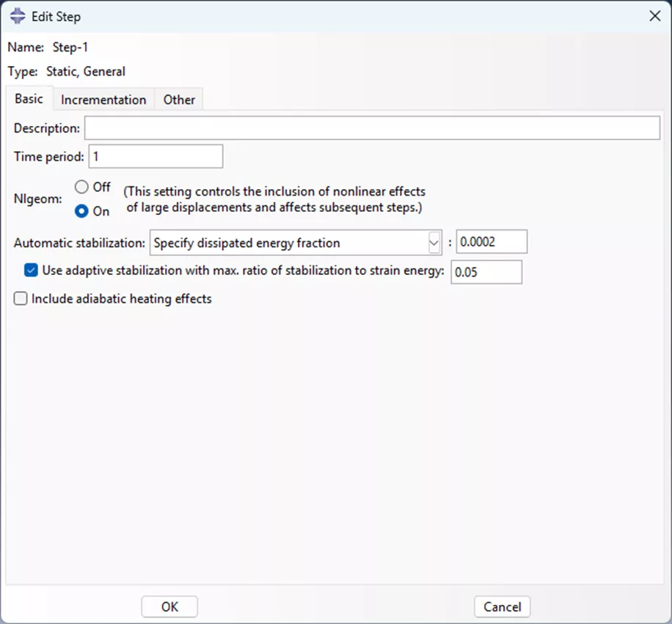Open the Incrementation tab
Image resolution: width=672 pixels, height=624 pixels.
pos(103,100)
